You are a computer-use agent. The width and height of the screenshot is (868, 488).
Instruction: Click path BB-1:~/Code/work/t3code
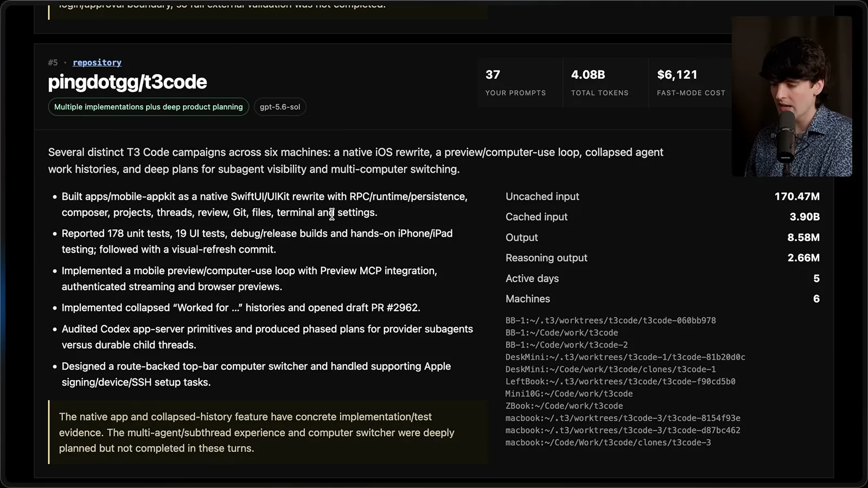tap(561, 333)
